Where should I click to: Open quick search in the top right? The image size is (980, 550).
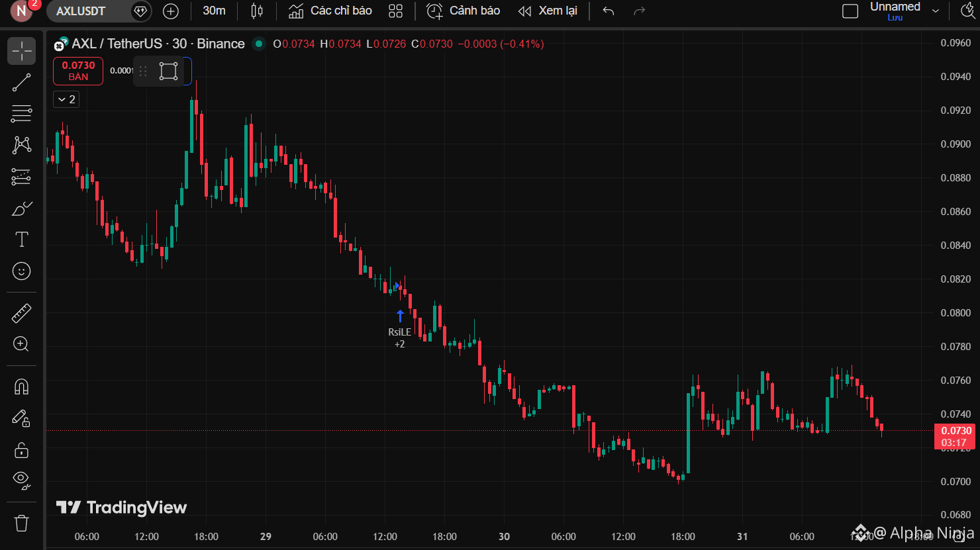967,11
